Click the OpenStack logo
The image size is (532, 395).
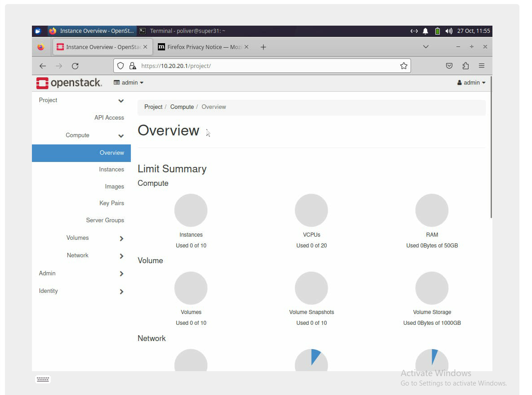click(69, 83)
